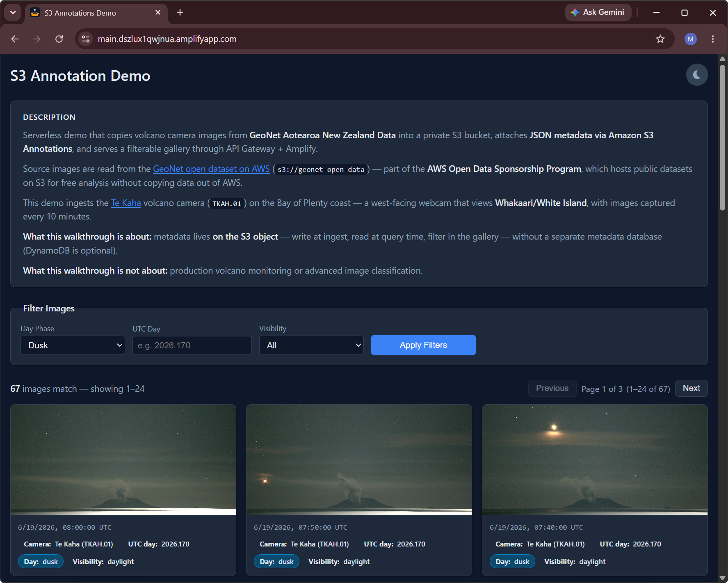Go to Next page of results

(691, 388)
